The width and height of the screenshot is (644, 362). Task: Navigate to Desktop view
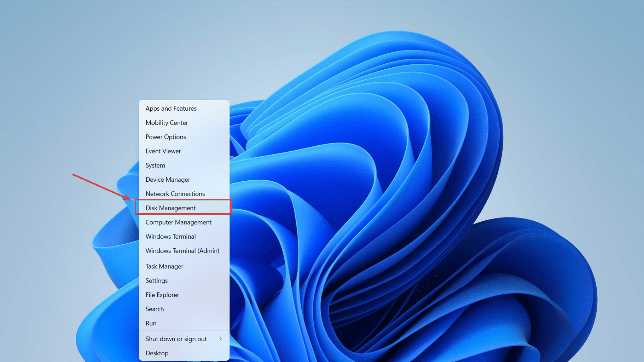coord(157,353)
